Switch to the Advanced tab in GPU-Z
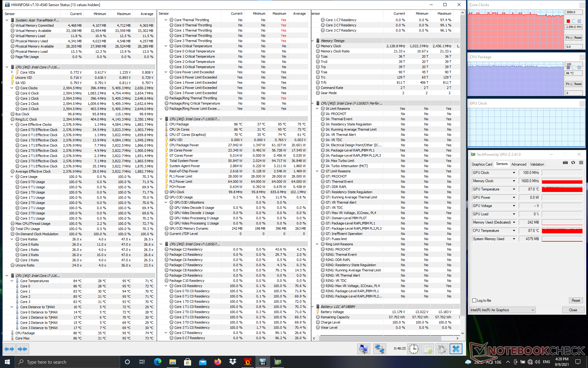588x368 pixels. (x=518, y=164)
